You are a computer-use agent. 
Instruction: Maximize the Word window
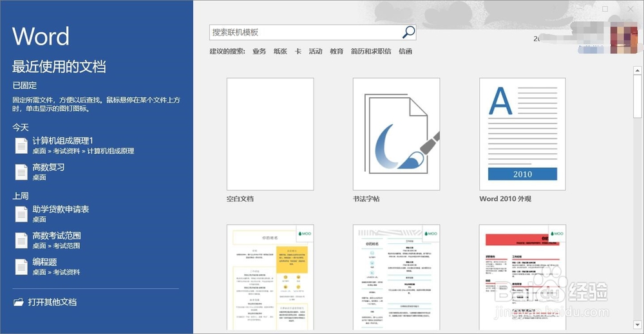(x=605, y=8)
